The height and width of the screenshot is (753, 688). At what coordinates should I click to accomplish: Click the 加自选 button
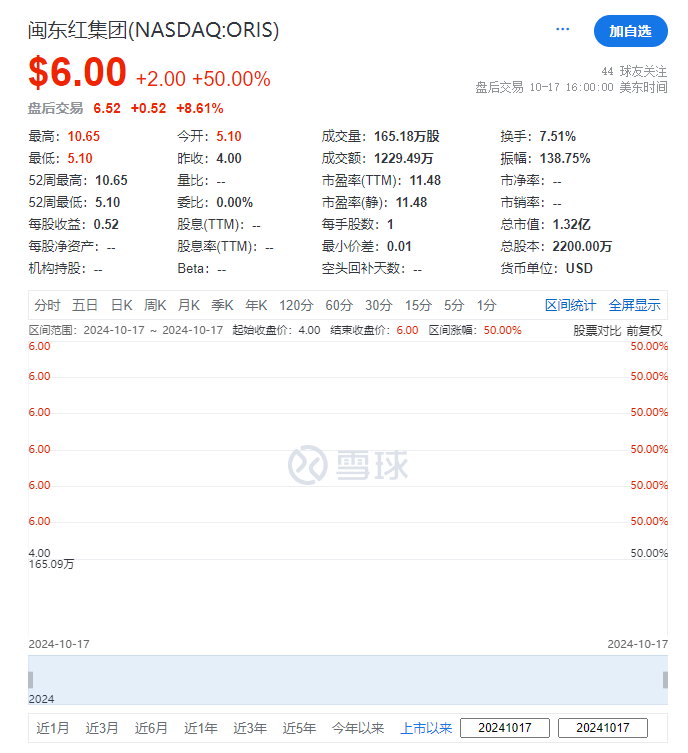pyautogui.click(x=630, y=31)
